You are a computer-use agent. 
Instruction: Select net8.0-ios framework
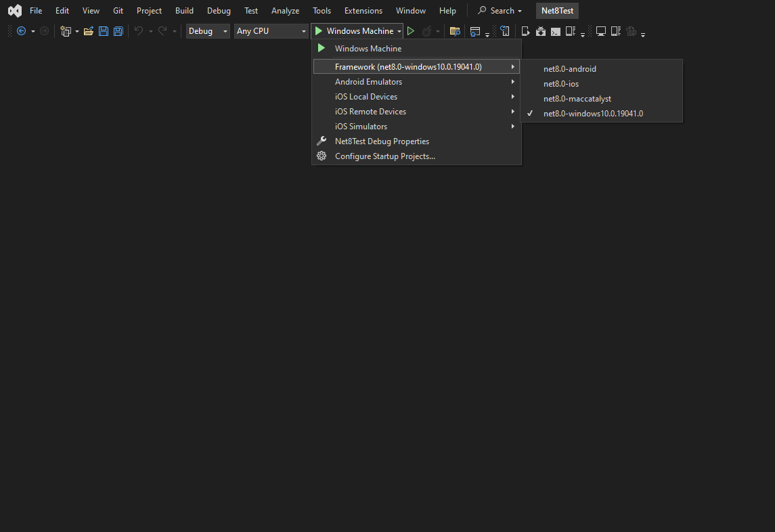point(602,83)
